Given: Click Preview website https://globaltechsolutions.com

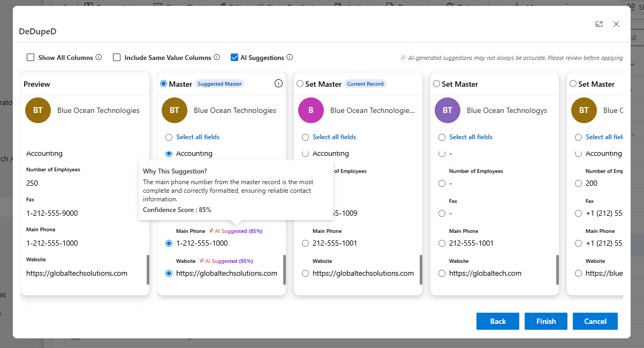Looking at the screenshot, I should coord(77,273).
